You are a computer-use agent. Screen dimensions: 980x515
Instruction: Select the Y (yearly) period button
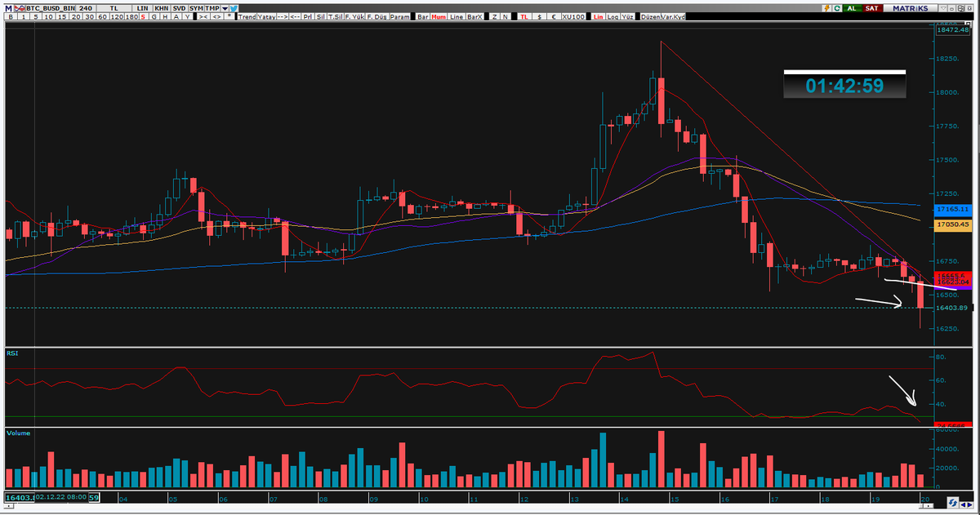pos(187,17)
